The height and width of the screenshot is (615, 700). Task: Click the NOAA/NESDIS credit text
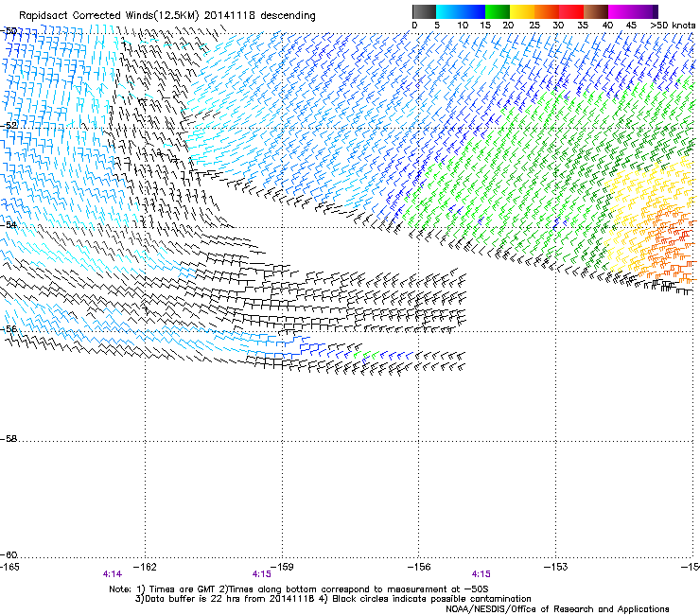point(557,609)
